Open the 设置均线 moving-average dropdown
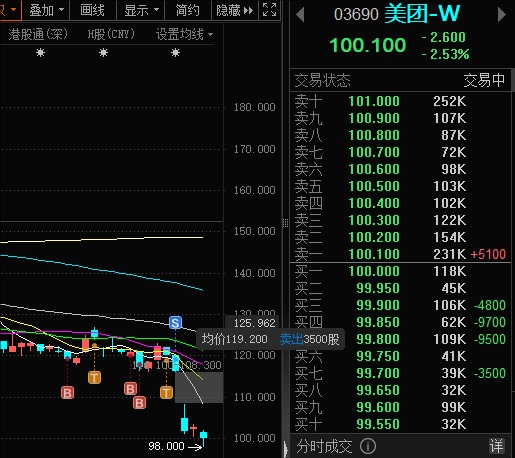Screen dimensions: 515x458 point(184,34)
